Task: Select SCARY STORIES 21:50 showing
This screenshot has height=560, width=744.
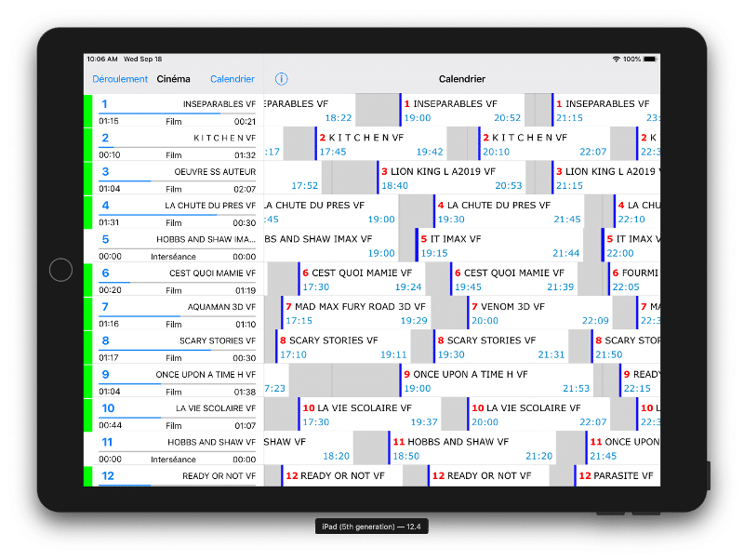Action: [625, 347]
